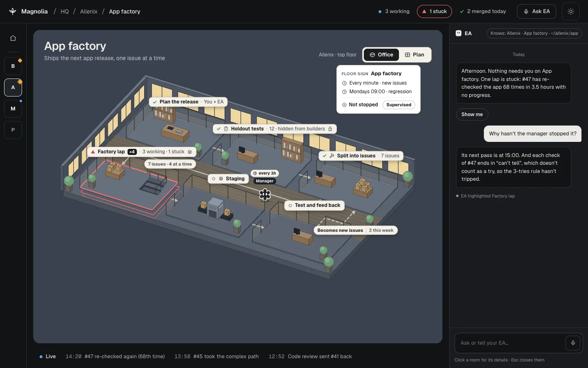The width and height of the screenshot is (588, 368).
Task: Click the split icon on Split into issues
Action: click(x=332, y=156)
